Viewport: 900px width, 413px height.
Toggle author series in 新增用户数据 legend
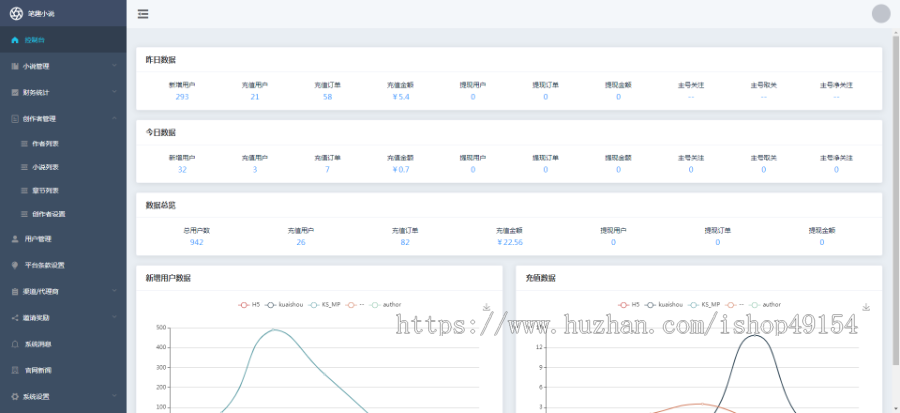pyautogui.click(x=385, y=305)
